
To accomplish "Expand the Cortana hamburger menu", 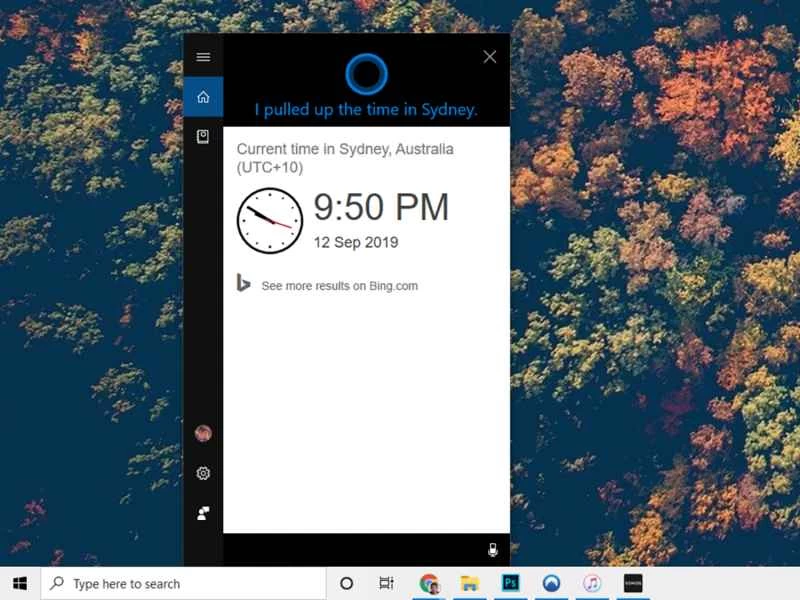I will point(203,57).
